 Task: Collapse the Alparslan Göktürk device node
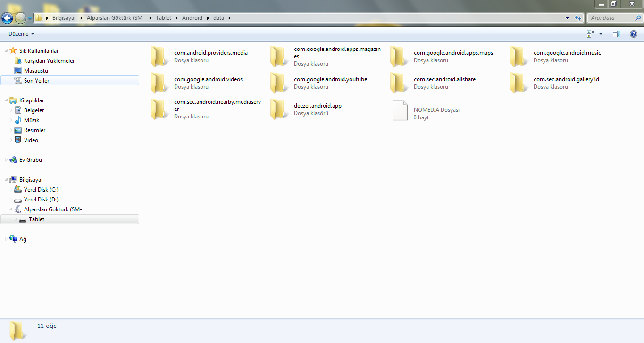coord(12,209)
